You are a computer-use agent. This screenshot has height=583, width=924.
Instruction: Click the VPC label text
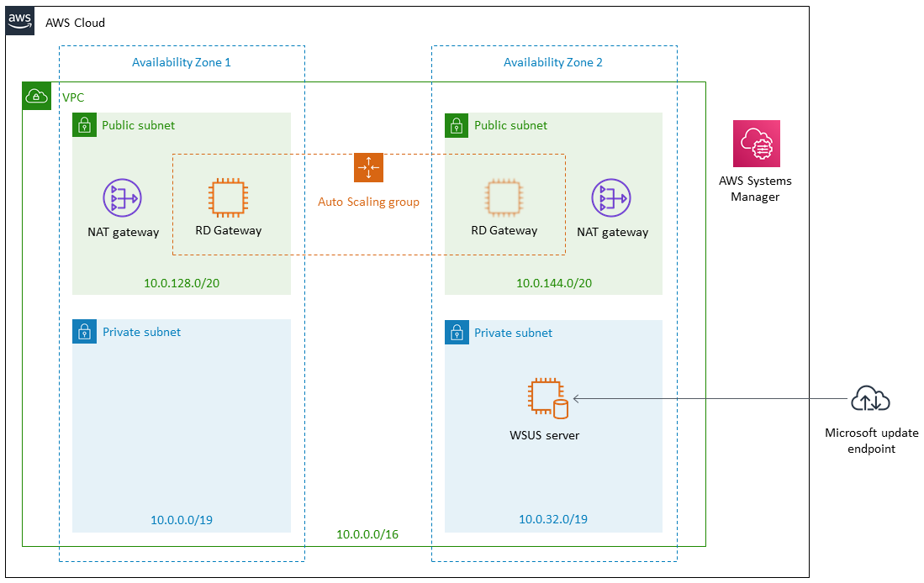tap(74, 97)
